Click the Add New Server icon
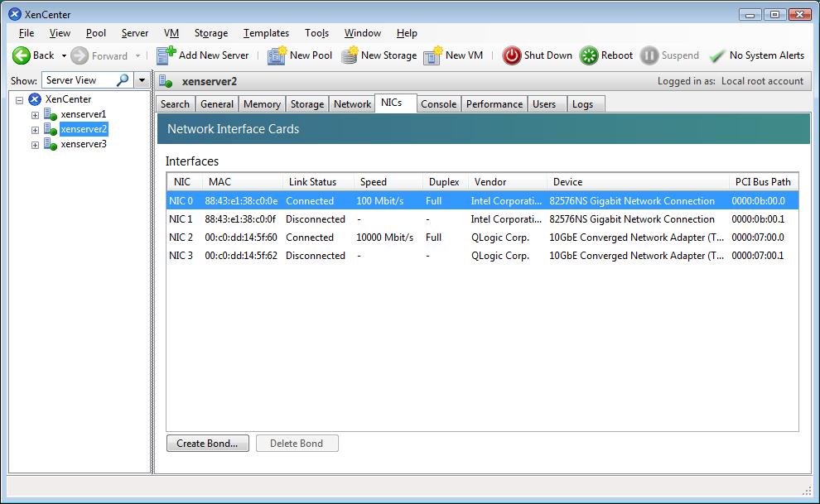The height and width of the screenshot is (504, 820). 166,55
